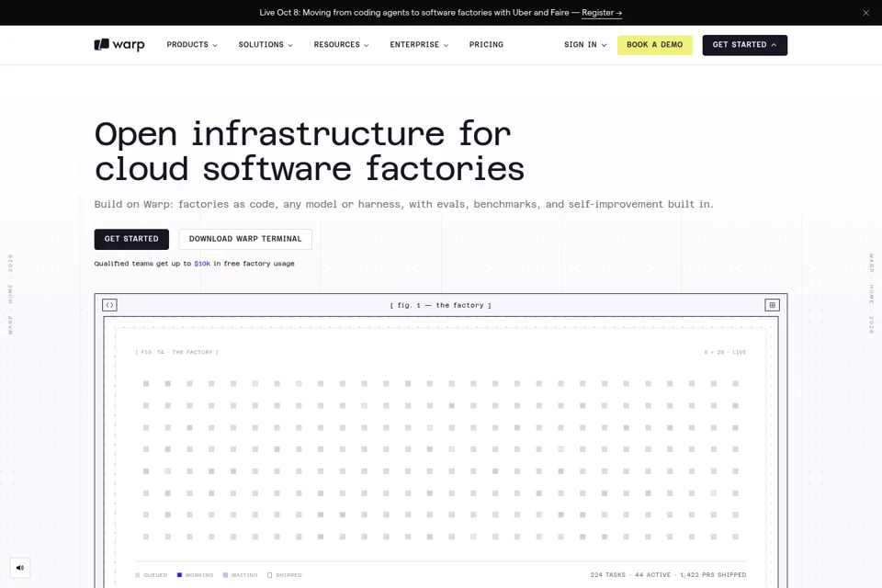The image size is (882, 588).
Task: Click the 'FIG. T4 · THE FACTORY' label
Action: (x=176, y=352)
